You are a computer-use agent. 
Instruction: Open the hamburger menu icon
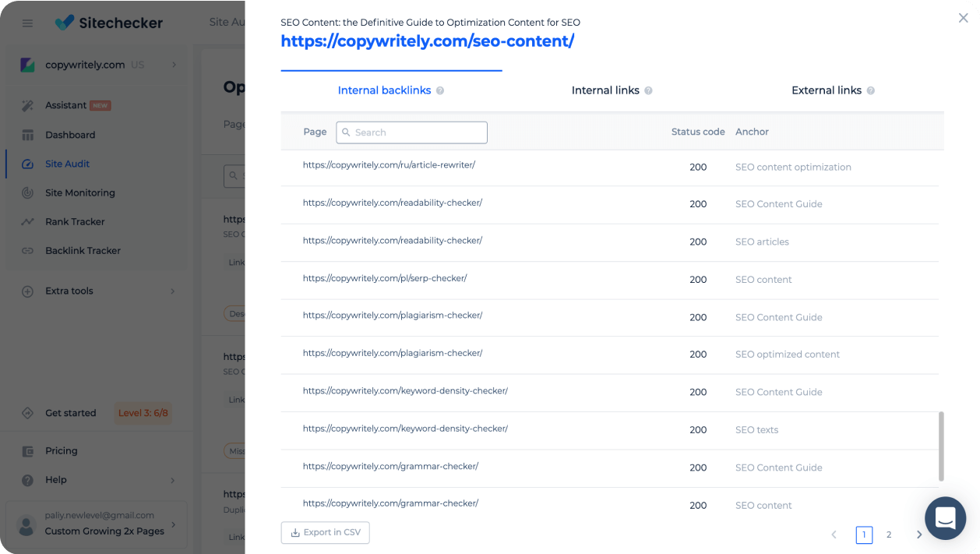(28, 23)
